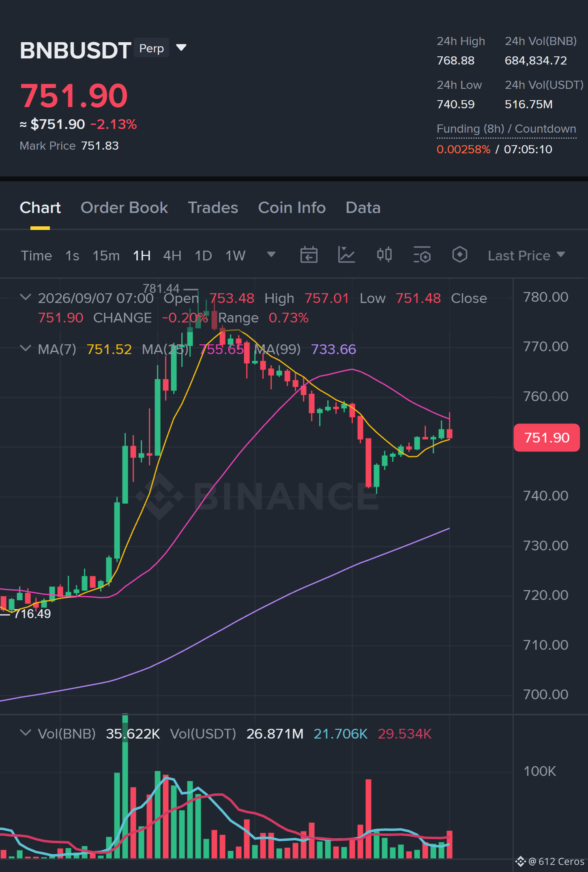The height and width of the screenshot is (872, 588).
Task: Open the BNBUSDT pair selector arrow
Action: (x=181, y=48)
